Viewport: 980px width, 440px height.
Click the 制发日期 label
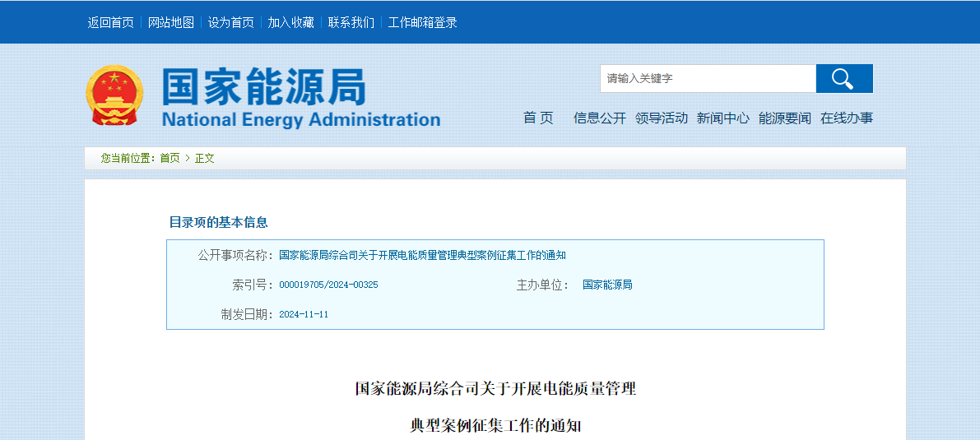click(x=247, y=314)
